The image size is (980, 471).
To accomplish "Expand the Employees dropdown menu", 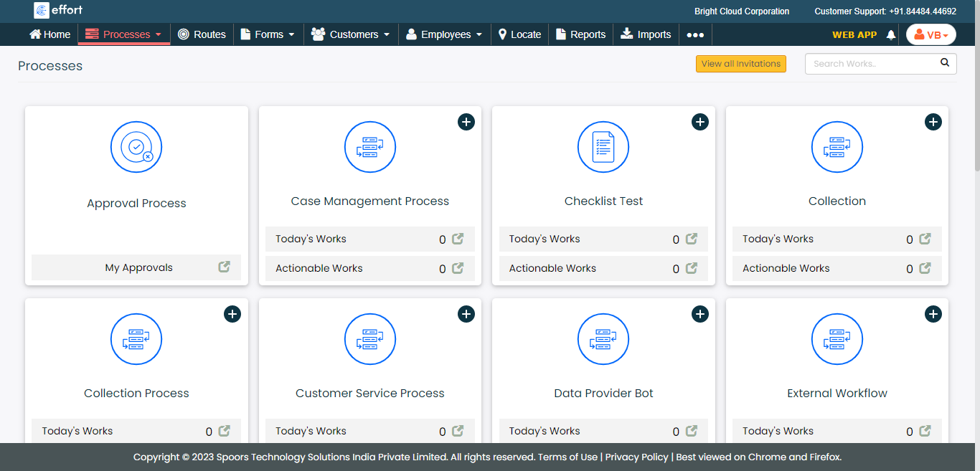I will (x=444, y=34).
